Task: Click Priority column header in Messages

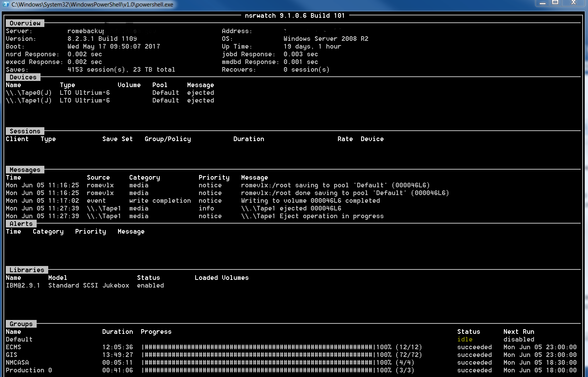Action: click(214, 177)
